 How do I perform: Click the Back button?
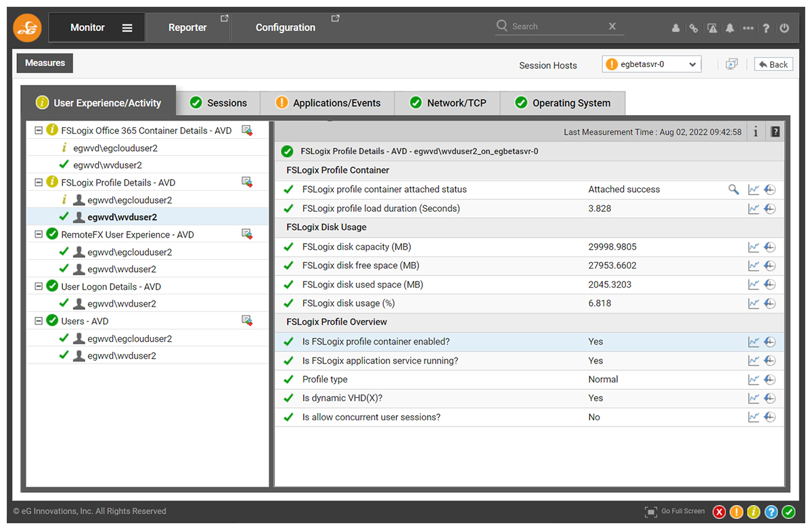773,64
